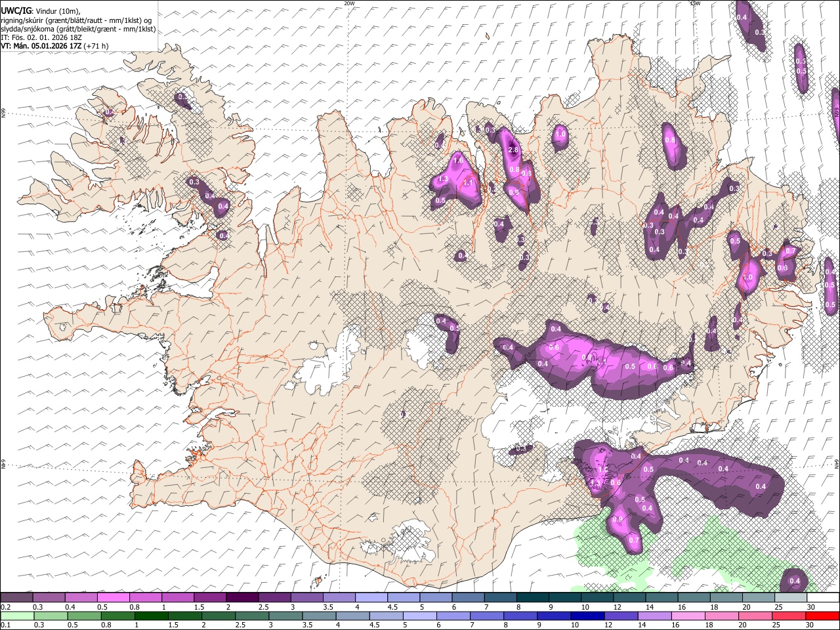Screen dimensions: 840x630
Task: Select the white 30 swatch in top legend row
Action: coord(823,598)
